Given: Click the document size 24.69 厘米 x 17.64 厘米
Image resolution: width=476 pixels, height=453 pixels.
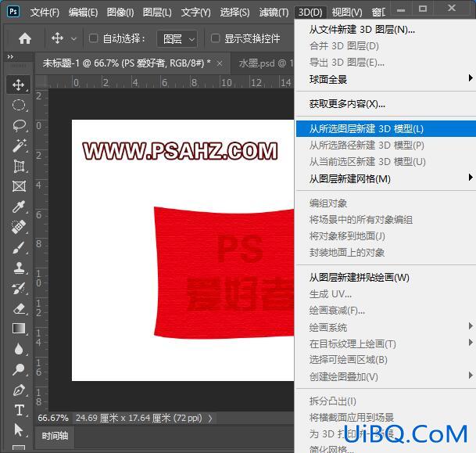Looking at the screenshot, I should click(138, 418).
